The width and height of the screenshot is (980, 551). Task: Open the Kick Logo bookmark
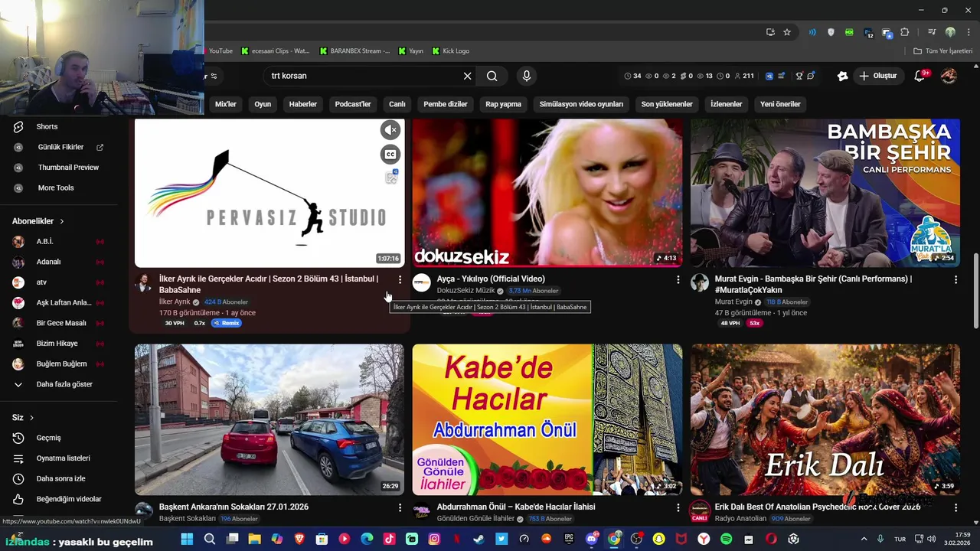pyautogui.click(x=450, y=51)
